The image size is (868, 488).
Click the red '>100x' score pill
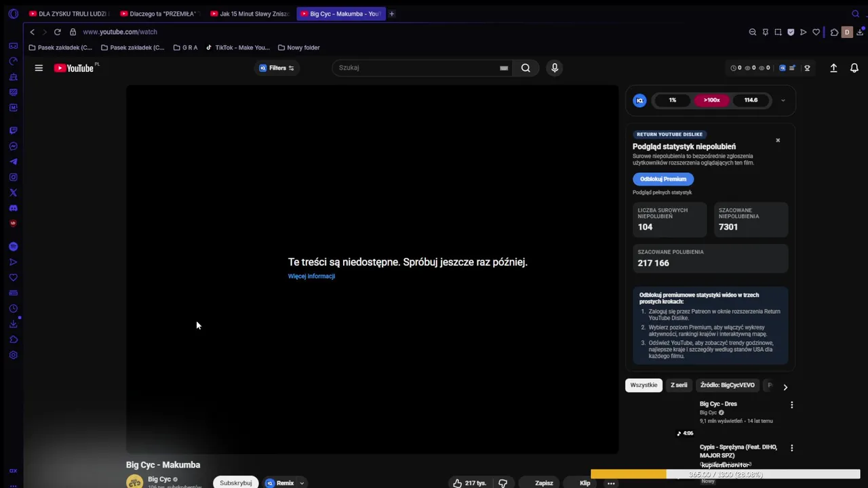[711, 100]
